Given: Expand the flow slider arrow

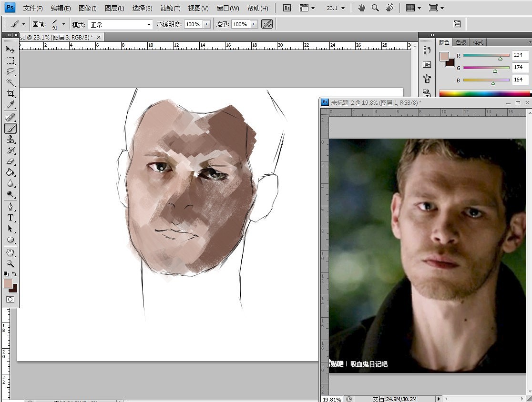Looking at the screenshot, I should [254, 24].
